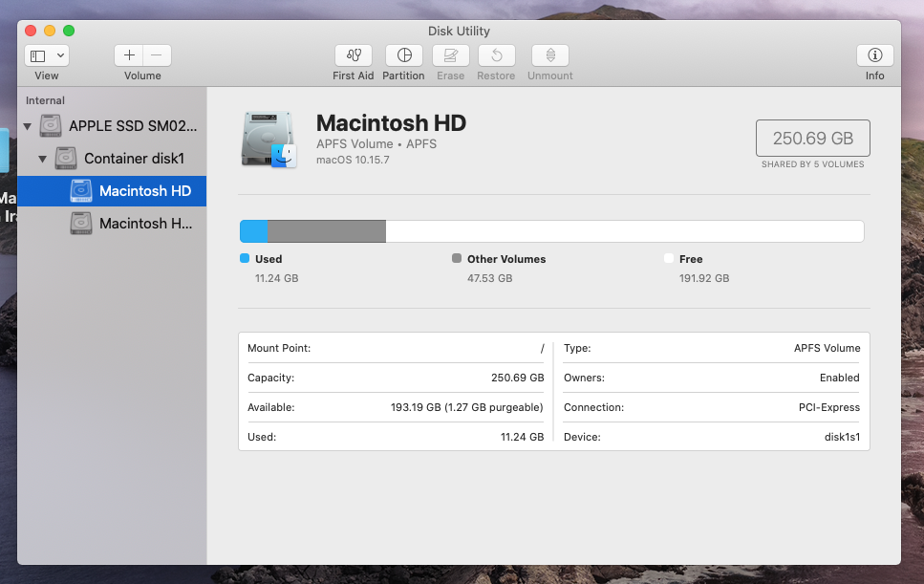924x584 pixels.
Task: Click the Used legend square
Action: [x=244, y=258]
